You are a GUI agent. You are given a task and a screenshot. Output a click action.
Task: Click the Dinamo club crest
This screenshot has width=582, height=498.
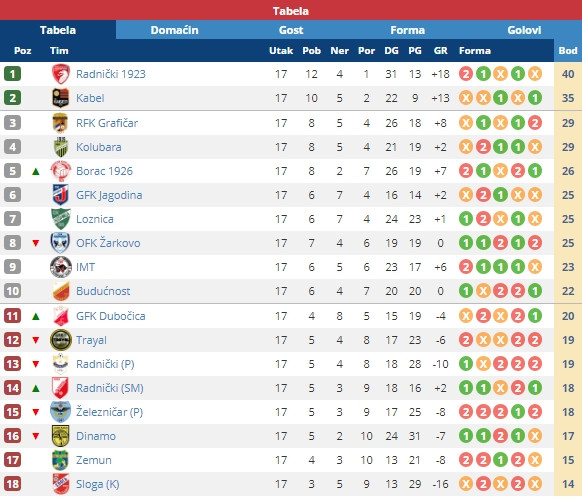[x=61, y=436]
